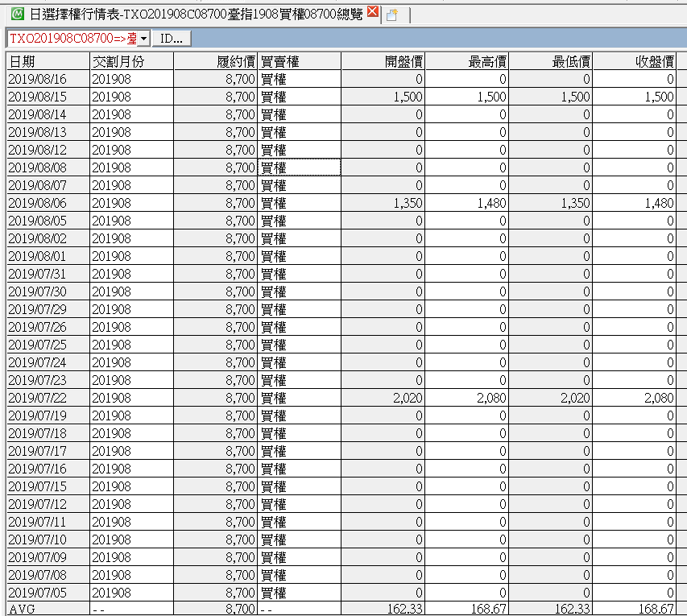Select the 2019/07/22 date cell
This screenshot has height=616, width=687.
point(48,399)
